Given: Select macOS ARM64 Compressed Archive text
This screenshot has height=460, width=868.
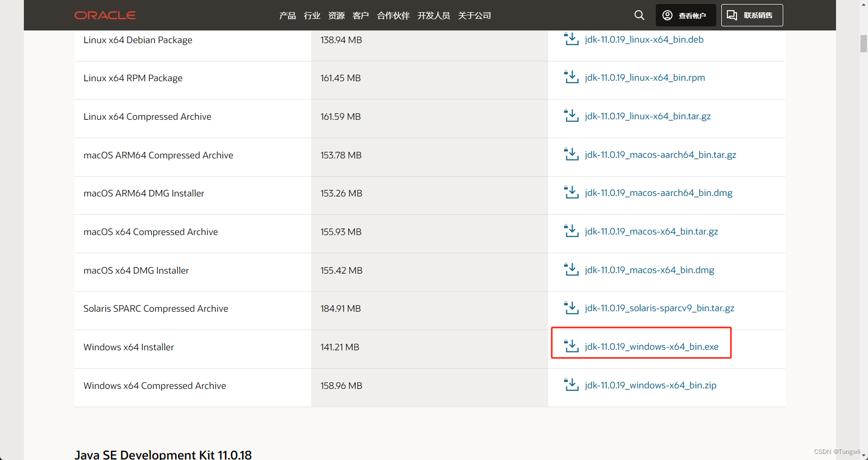Looking at the screenshot, I should point(158,155).
